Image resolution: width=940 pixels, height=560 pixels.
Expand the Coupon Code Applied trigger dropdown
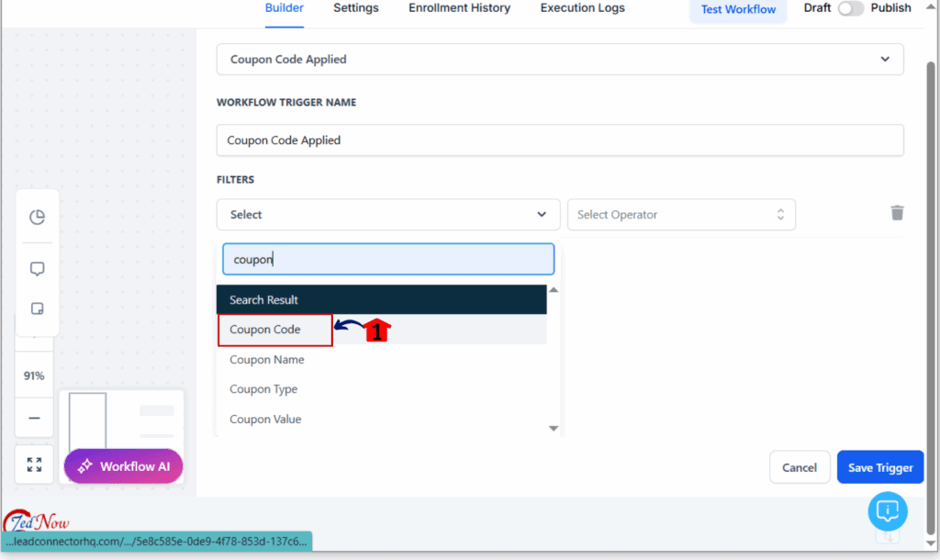coord(560,60)
